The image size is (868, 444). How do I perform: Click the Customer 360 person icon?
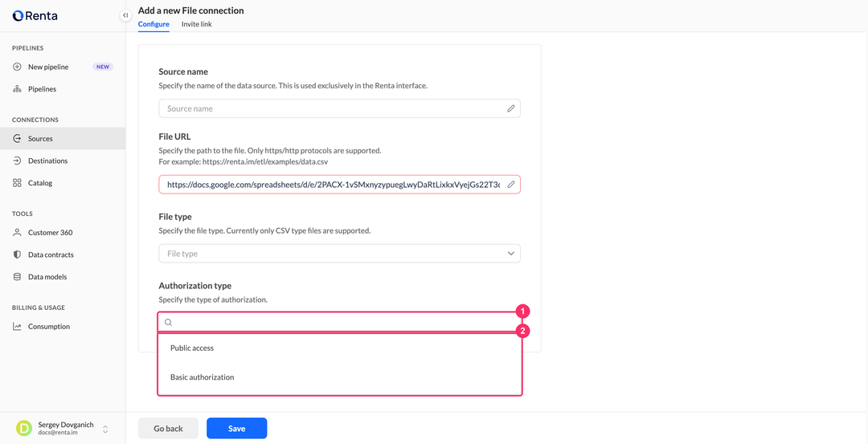[x=17, y=233]
